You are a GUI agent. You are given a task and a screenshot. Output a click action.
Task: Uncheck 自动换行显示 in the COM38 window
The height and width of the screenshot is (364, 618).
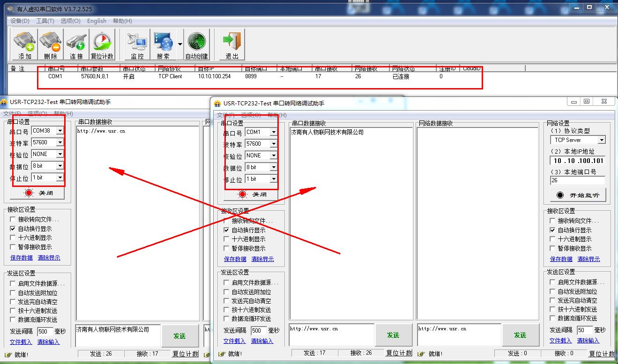[x=13, y=229]
